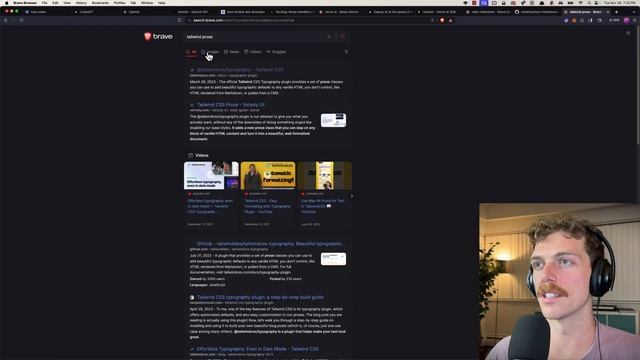
Task: Open the Window menu in the menu bar
Action: click(147, 3)
